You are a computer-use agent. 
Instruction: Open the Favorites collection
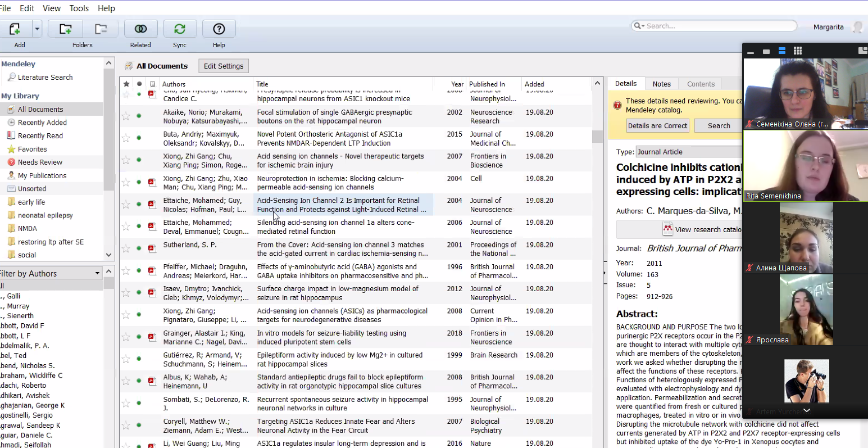(x=32, y=150)
